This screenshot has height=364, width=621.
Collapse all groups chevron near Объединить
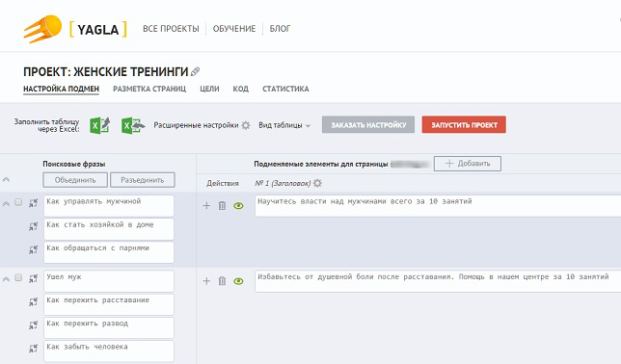pyautogui.click(x=6, y=180)
